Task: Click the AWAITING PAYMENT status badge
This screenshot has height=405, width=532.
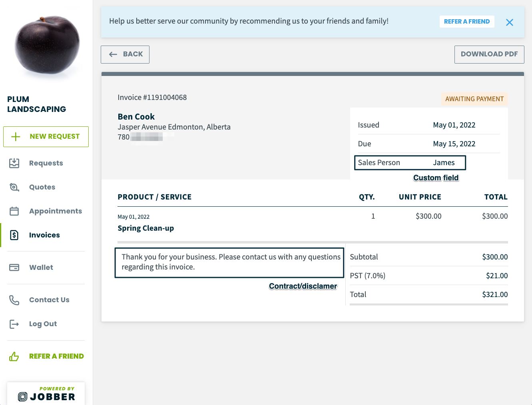Action: pos(474,99)
